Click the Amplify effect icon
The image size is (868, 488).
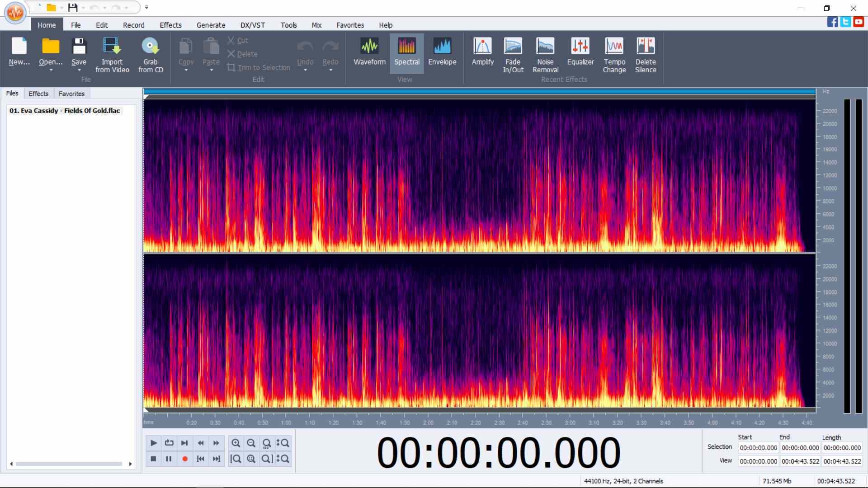(x=482, y=46)
